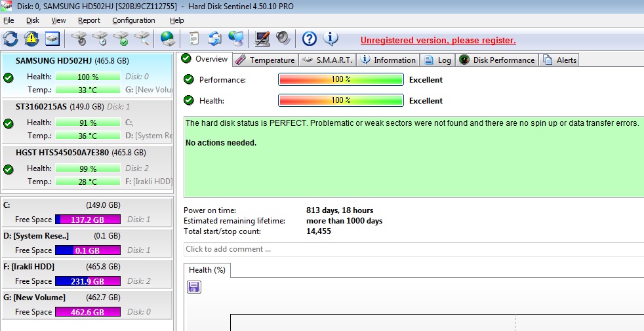
Task: Open the View menu
Action: (x=58, y=20)
